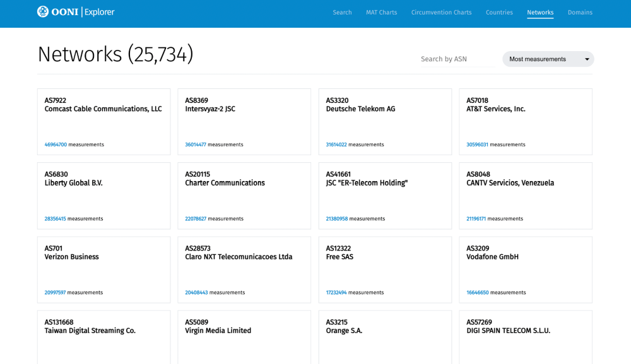631x364 pixels.
Task: Click the sort dropdown arrow
Action: coord(587,59)
